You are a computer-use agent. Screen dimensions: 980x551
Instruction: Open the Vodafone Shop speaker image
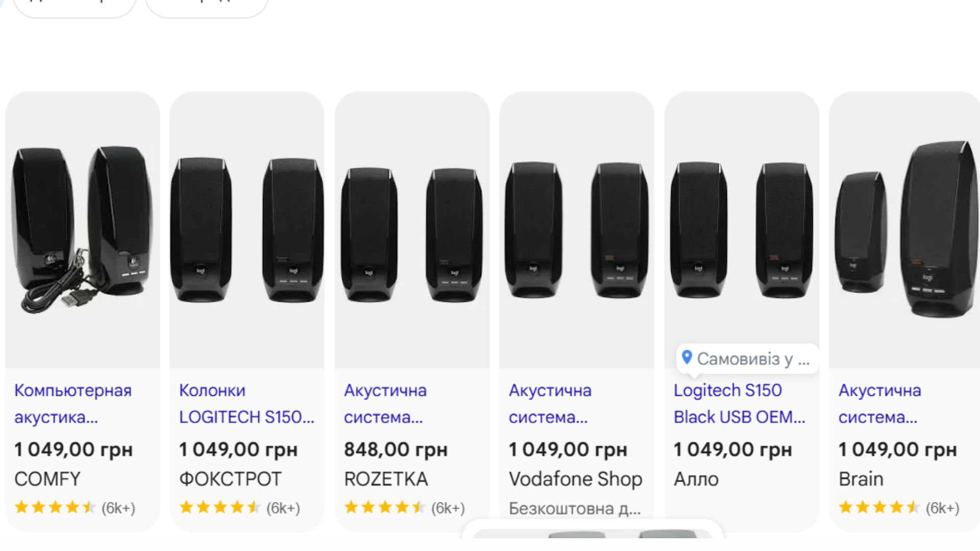tap(577, 230)
